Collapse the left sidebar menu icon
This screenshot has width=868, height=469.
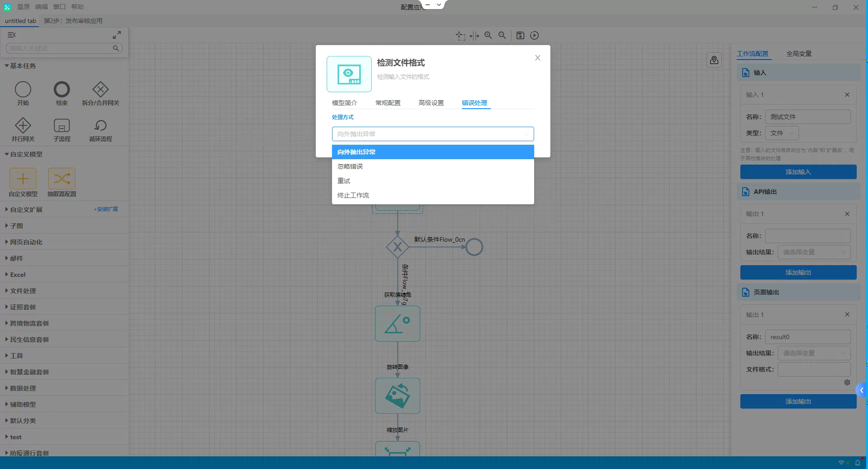click(x=12, y=35)
